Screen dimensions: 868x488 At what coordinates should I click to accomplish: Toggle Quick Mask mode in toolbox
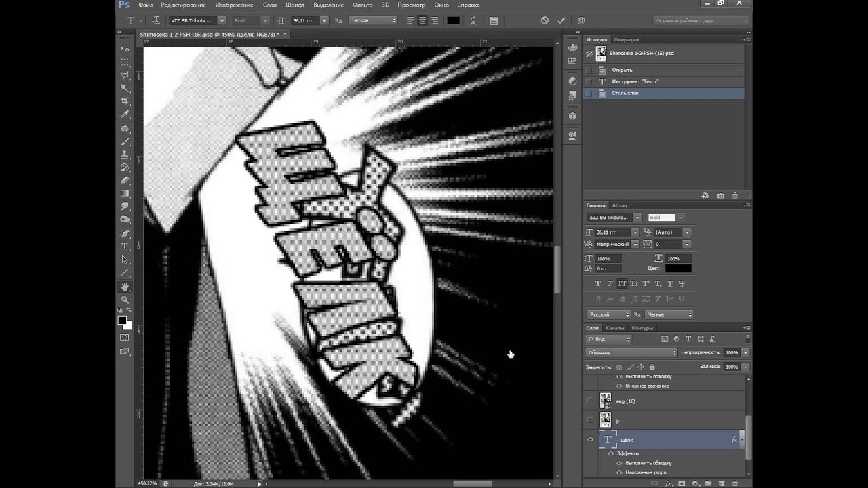point(125,338)
